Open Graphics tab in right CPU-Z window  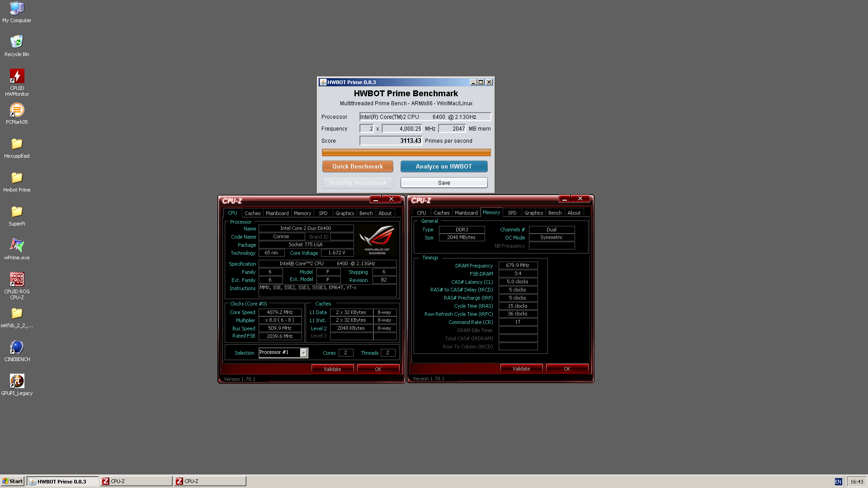point(534,213)
